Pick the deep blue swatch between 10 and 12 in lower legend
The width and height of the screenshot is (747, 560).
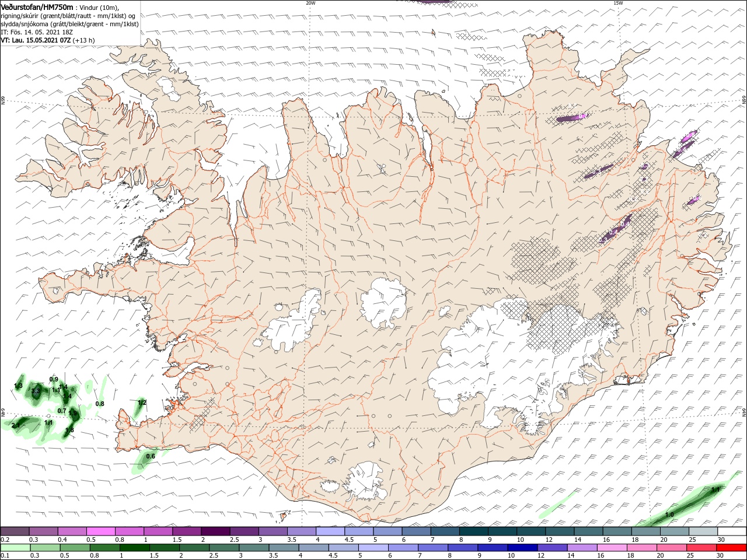coord(521,548)
